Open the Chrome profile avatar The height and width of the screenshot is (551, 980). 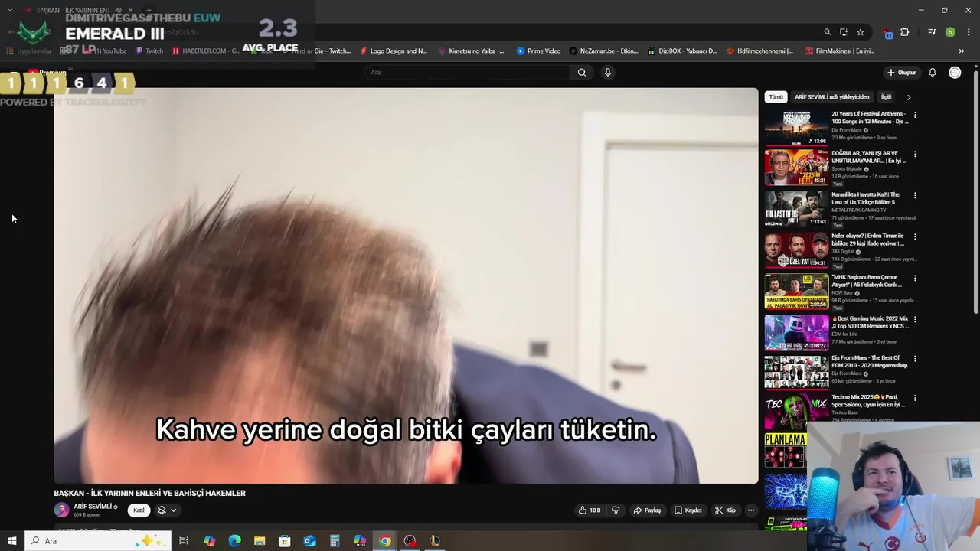tap(950, 32)
